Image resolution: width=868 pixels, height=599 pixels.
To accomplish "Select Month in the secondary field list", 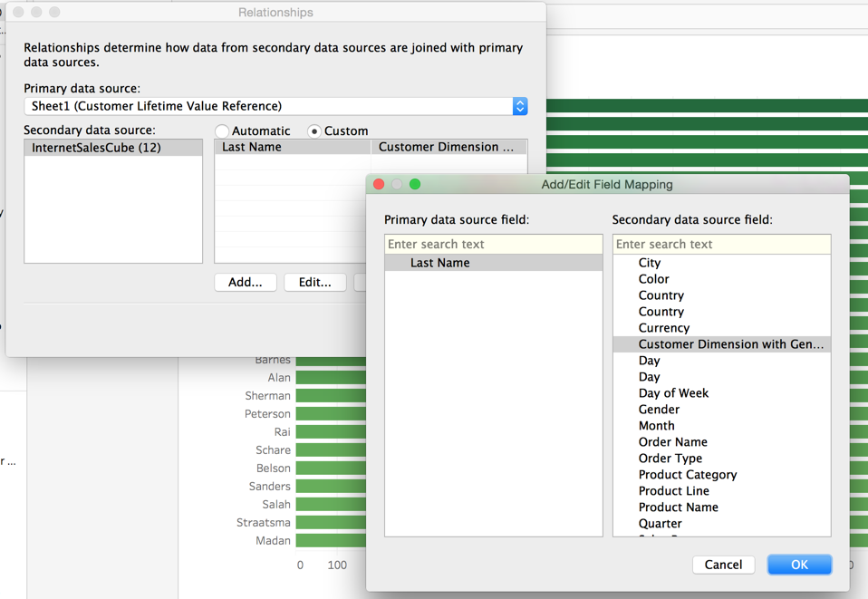I will coord(722,426).
